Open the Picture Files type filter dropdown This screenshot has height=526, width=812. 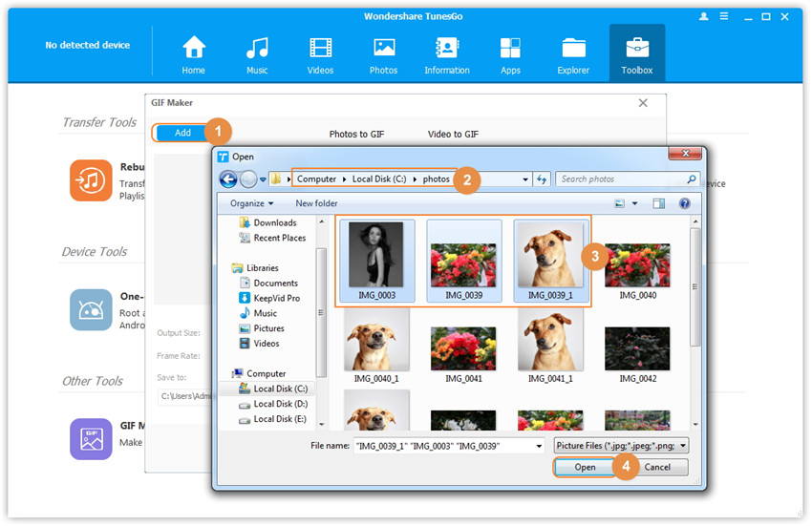click(x=622, y=446)
